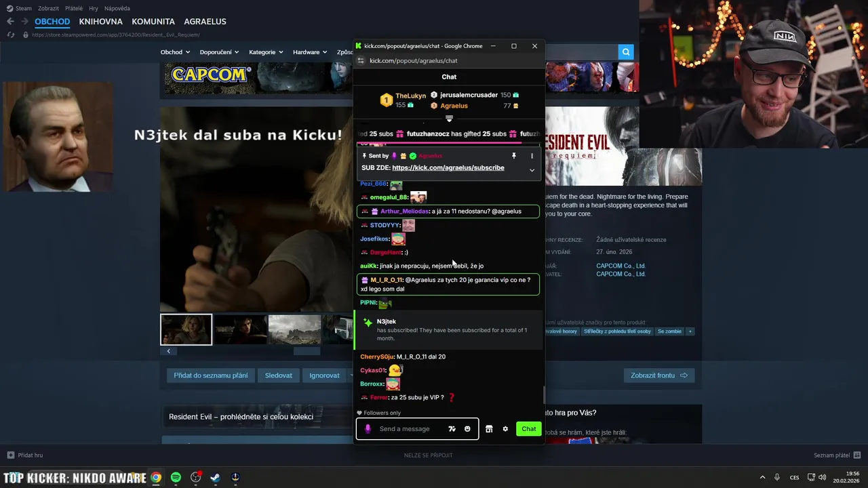Screen dimensions: 868x488
Task: Collapse the pinned message with the chevron
Action: tap(532, 170)
